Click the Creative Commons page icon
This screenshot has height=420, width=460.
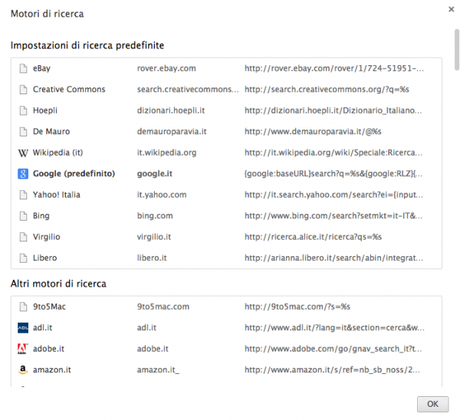(x=23, y=89)
